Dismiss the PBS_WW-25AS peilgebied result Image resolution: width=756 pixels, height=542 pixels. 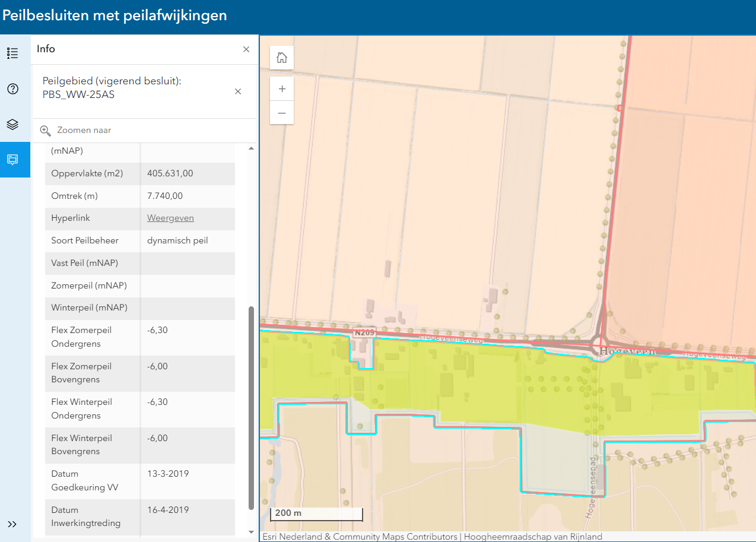click(x=238, y=91)
